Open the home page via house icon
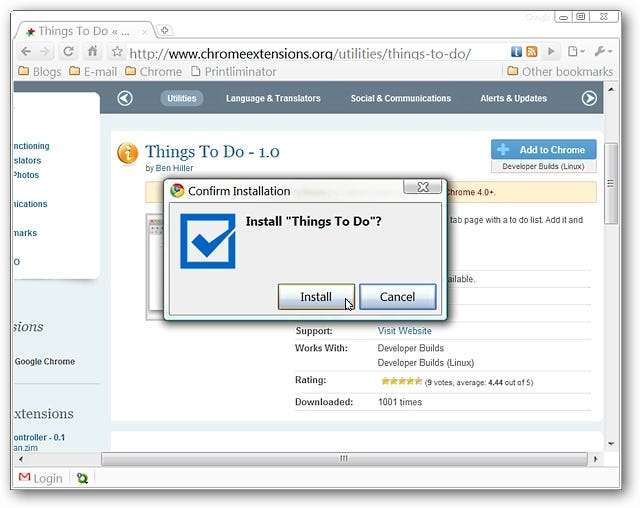640x508 pixels. click(93, 51)
